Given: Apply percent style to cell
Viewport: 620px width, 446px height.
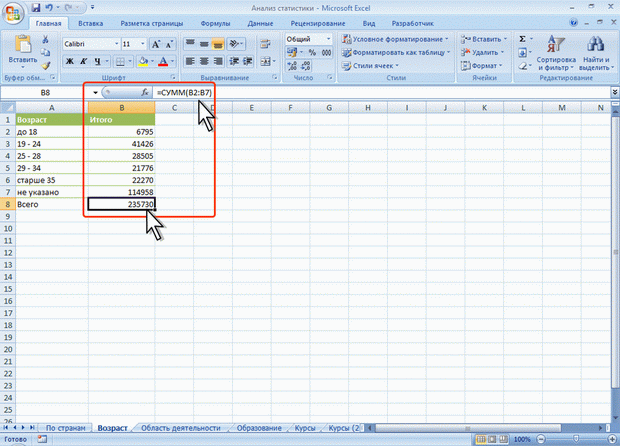Looking at the screenshot, I should coord(312,53).
